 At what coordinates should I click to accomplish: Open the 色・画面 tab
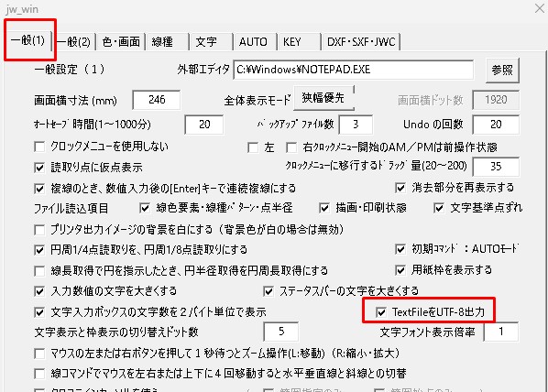[121, 42]
